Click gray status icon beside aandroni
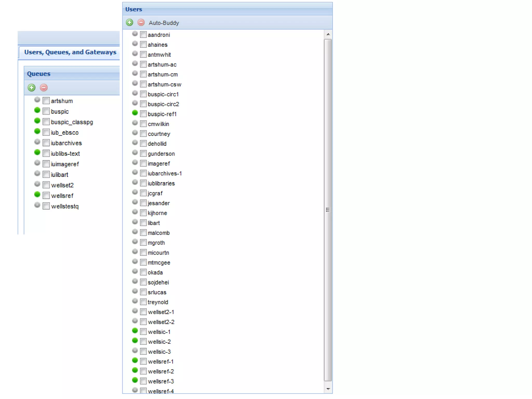The width and height of the screenshot is (532, 399). click(x=135, y=34)
